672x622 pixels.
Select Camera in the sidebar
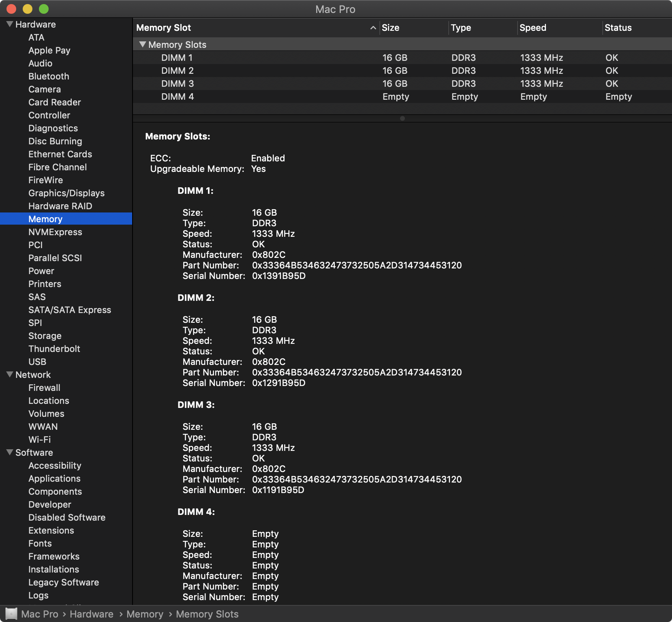(x=45, y=89)
